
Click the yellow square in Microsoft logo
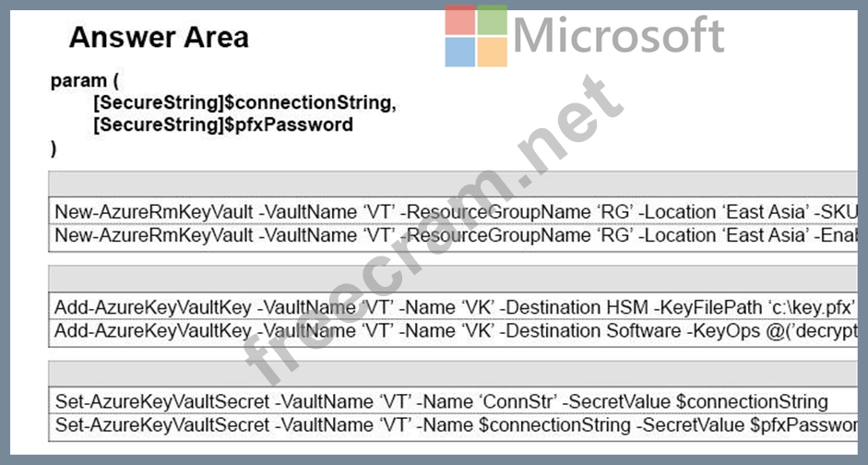pyautogui.click(x=492, y=52)
